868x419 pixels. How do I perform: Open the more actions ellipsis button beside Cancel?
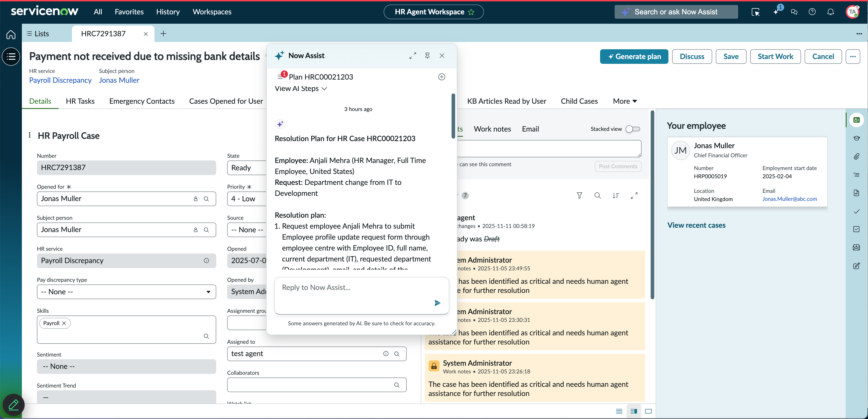pyautogui.click(x=853, y=57)
